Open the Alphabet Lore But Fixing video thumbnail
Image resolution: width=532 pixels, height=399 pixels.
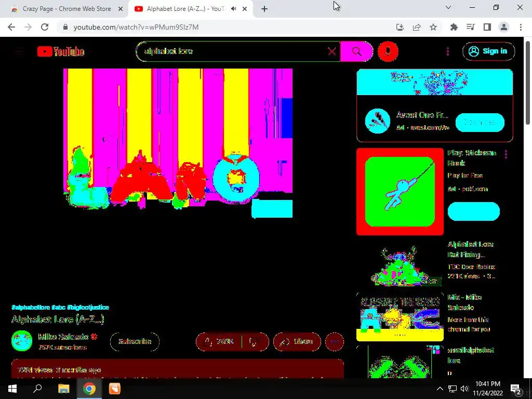(400, 264)
